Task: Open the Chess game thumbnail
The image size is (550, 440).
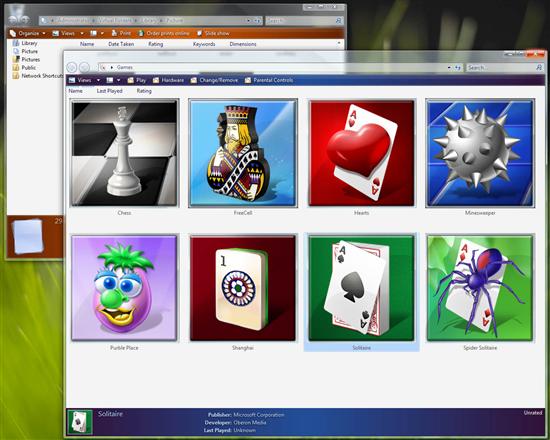Action: click(x=125, y=153)
